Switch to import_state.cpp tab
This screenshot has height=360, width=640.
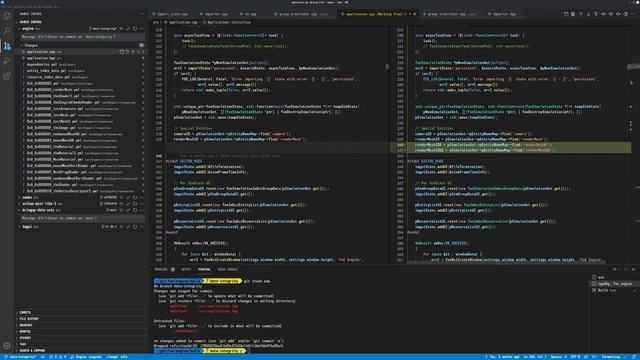coord(172,14)
